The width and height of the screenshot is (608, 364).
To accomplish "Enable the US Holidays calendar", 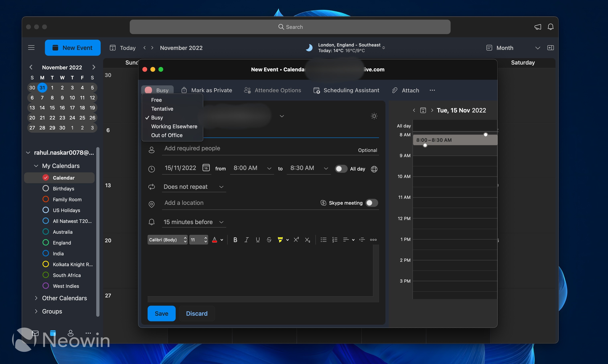I will click(46, 210).
